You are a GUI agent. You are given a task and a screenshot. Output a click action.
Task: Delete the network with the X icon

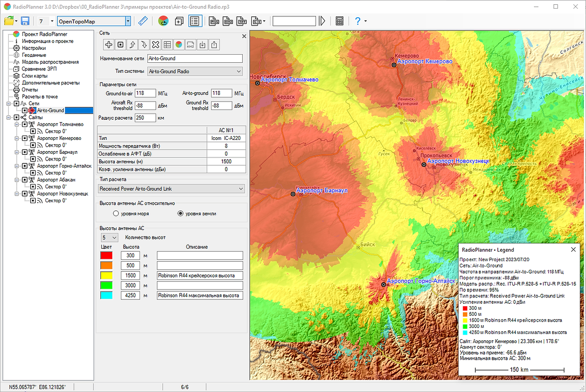[155, 45]
